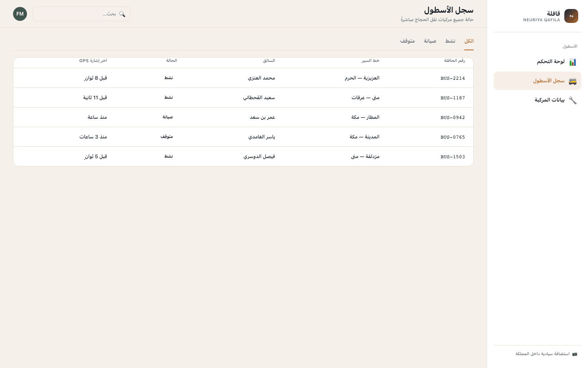Click GPS time قبل 11 ثانية

pyautogui.click(x=95, y=98)
